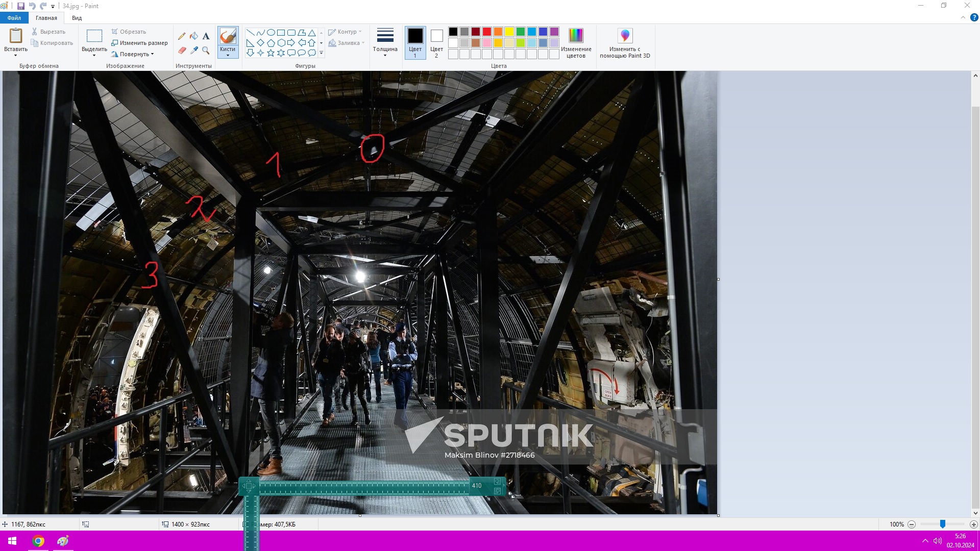Image resolution: width=980 pixels, height=551 pixels.
Task: Expand the shapes gallery more arrow
Action: [x=321, y=53]
